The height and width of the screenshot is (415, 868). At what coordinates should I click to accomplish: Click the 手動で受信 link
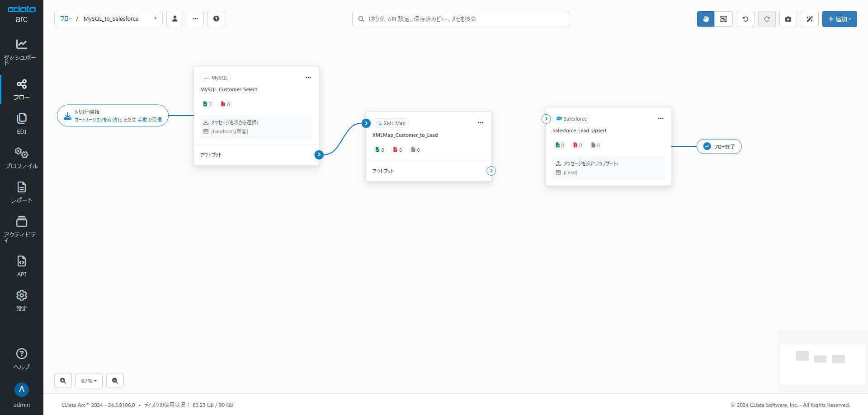tap(150, 120)
